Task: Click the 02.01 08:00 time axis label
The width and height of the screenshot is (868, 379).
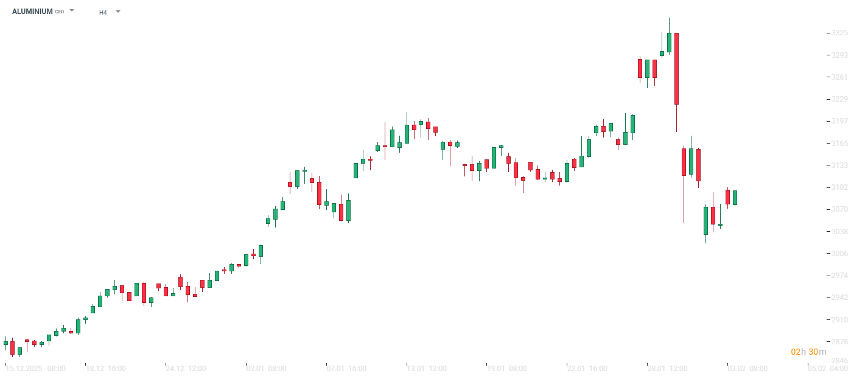Action: [x=266, y=369]
